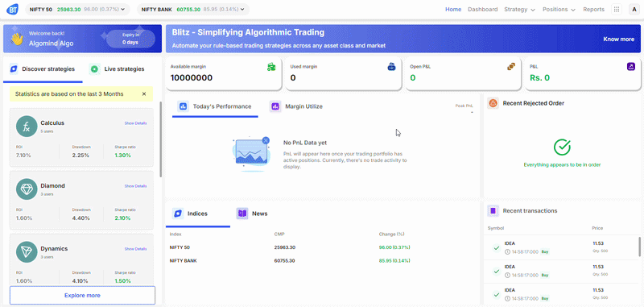This screenshot has width=644, height=307.
Task: Click the Margin Utilize tab icon
Action: tap(275, 106)
